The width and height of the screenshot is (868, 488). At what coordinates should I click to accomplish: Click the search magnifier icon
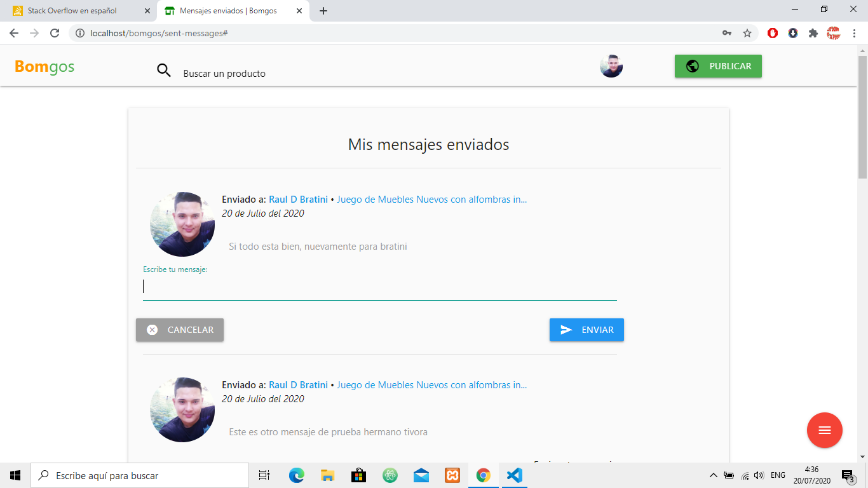click(x=164, y=71)
